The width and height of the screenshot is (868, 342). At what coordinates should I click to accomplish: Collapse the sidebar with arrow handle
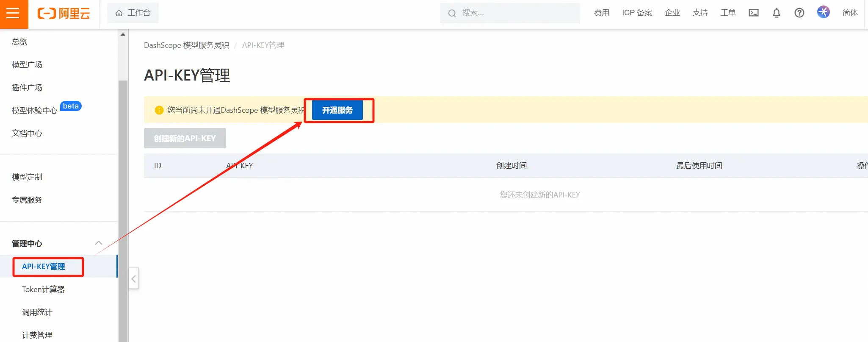pos(134,278)
